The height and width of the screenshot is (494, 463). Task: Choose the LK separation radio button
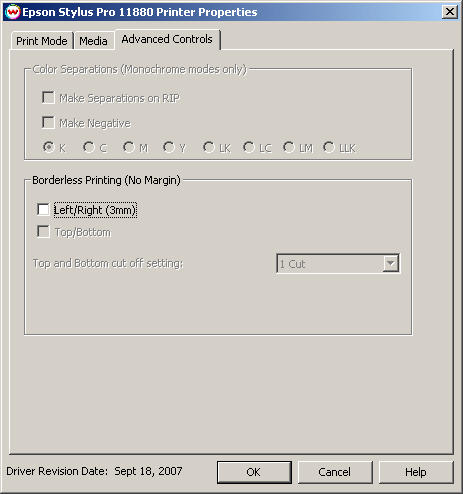click(x=209, y=147)
